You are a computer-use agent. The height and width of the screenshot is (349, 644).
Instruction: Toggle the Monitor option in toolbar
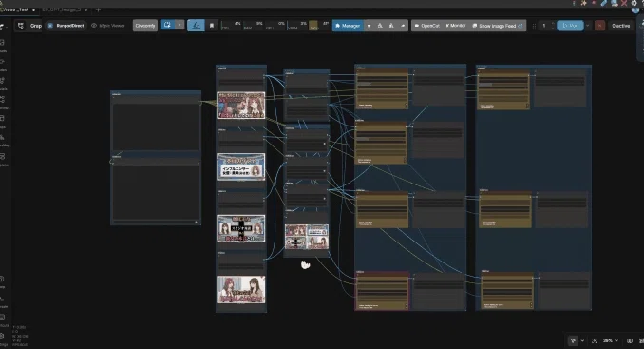tap(455, 26)
